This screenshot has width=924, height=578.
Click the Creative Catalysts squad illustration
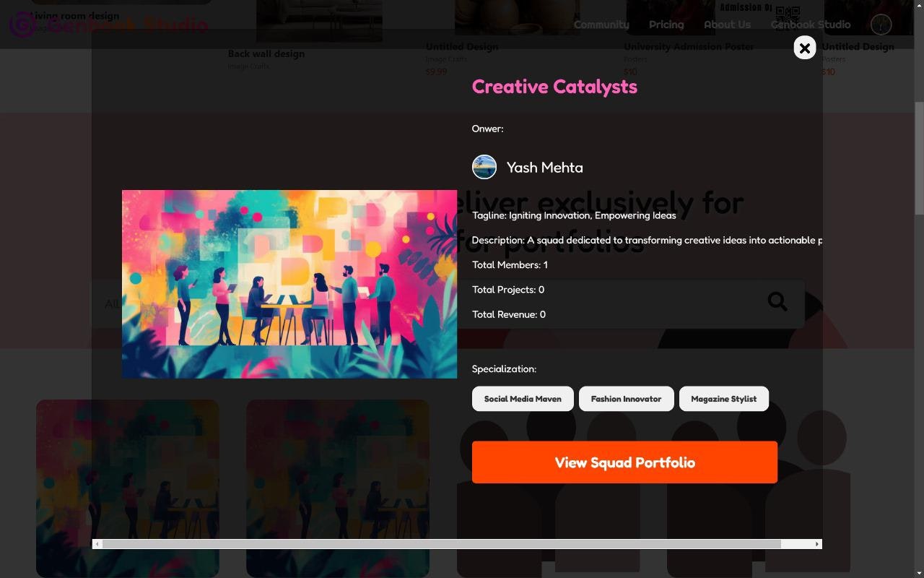pos(289,284)
